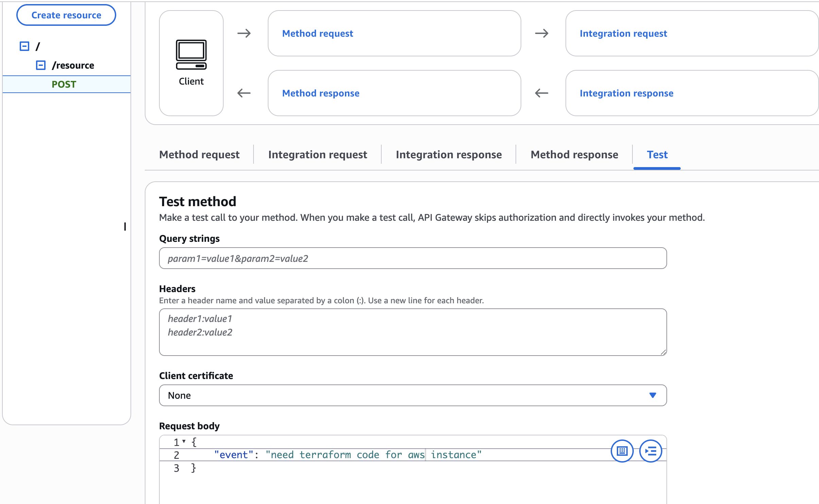Click the format/indent code icon in editor

click(x=650, y=451)
